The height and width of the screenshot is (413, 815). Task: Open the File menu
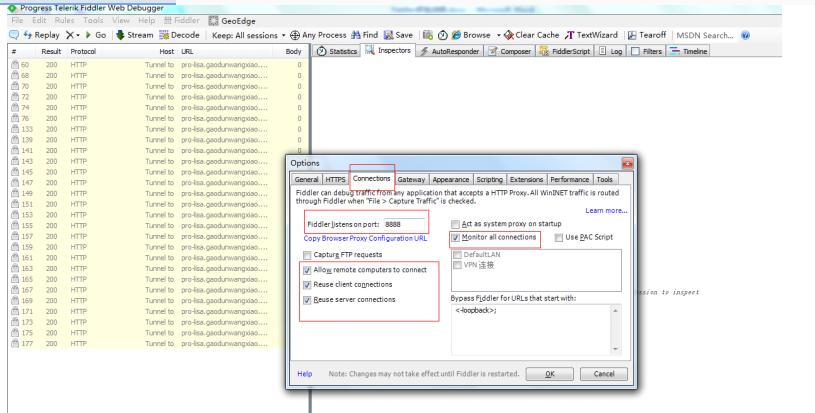(17, 20)
